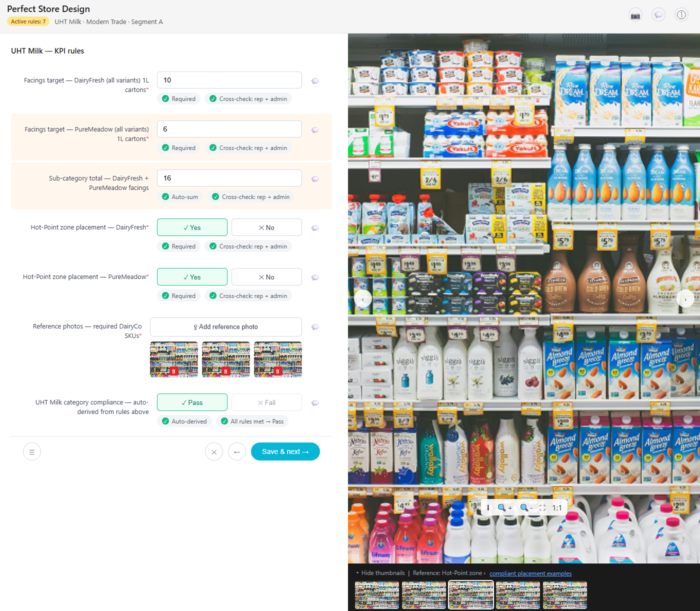Click All rules met → Pass chip
Viewport: 700px width, 611px height.
click(x=252, y=421)
